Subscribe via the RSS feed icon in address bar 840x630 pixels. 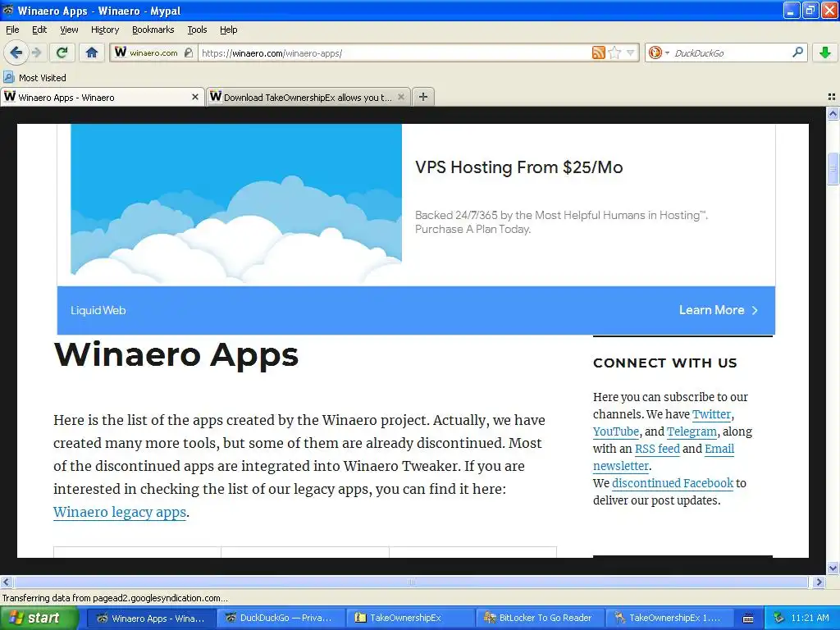coord(598,52)
